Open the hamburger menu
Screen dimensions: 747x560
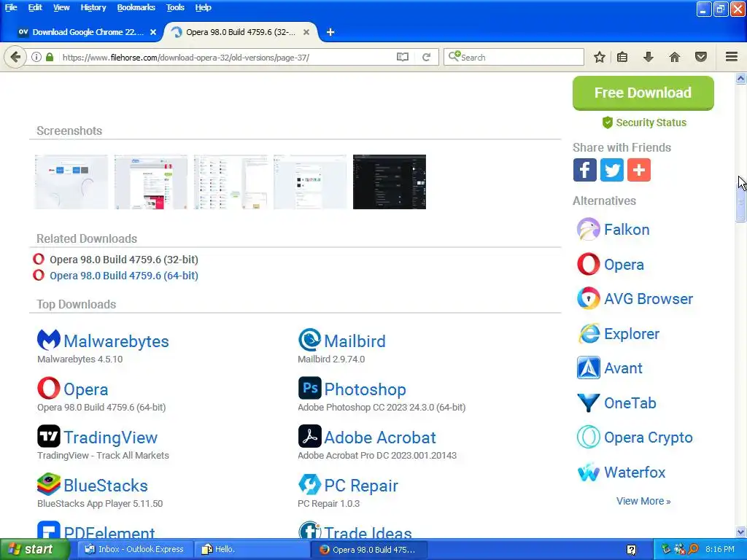point(732,57)
